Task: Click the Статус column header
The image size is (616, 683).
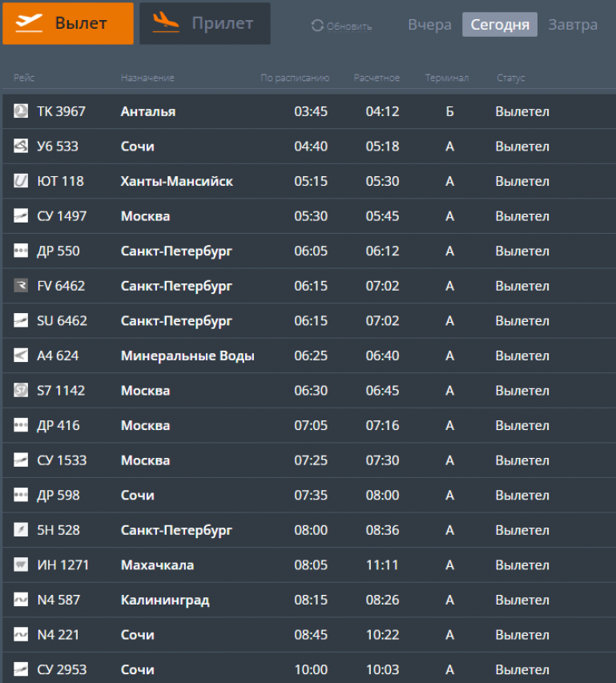Action: click(x=510, y=78)
